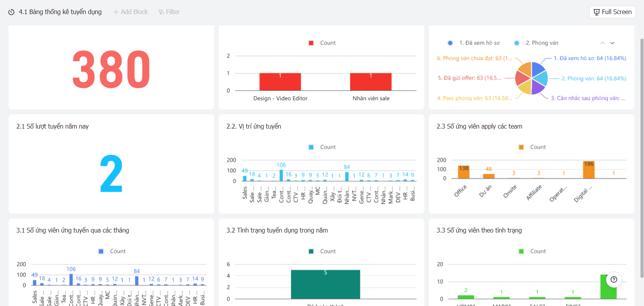Click title '2.1 Số lượt tuyển năm nay'
The height and width of the screenshot is (306, 644).
click(52, 126)
